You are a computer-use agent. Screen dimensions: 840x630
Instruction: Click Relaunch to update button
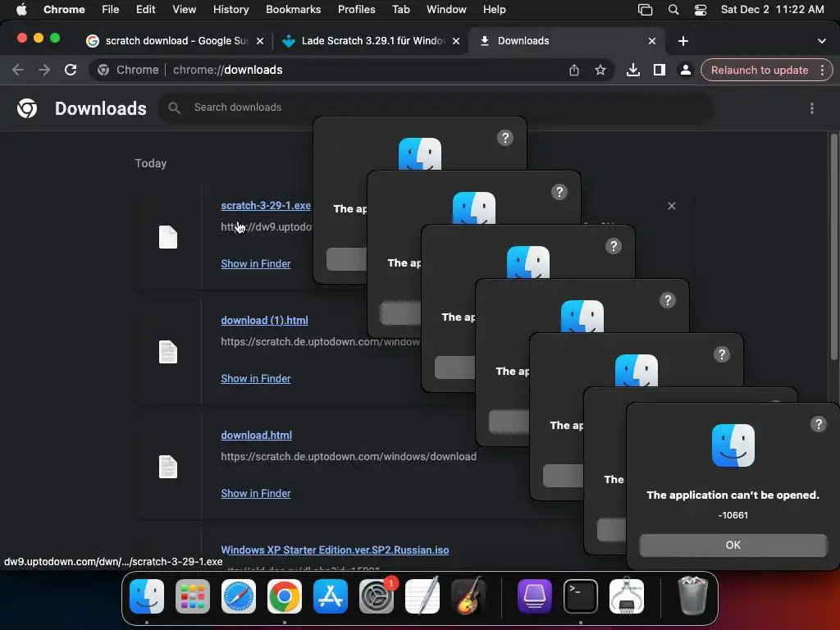click(x=760, y=70)
